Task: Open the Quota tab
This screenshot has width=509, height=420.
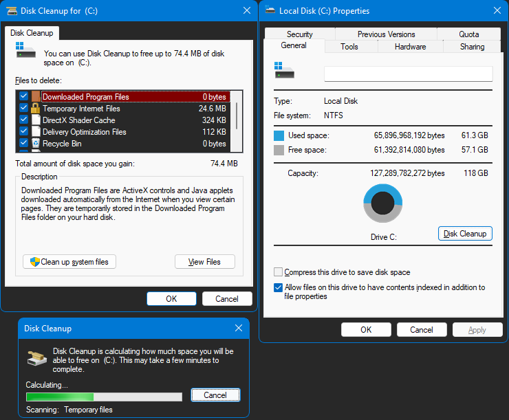Action: coord(468,34)
